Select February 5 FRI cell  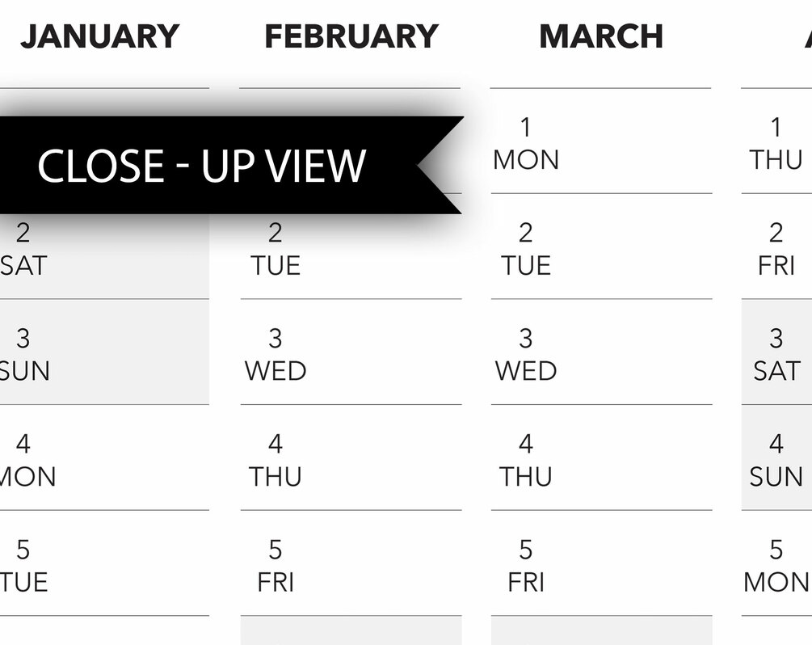tap(351, 563)
